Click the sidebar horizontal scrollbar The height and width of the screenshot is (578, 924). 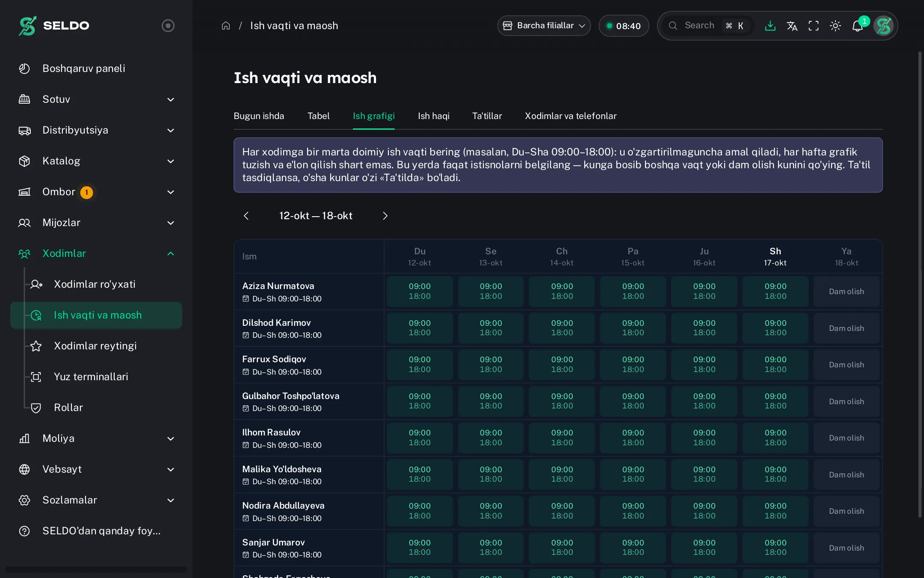point(96,569)
